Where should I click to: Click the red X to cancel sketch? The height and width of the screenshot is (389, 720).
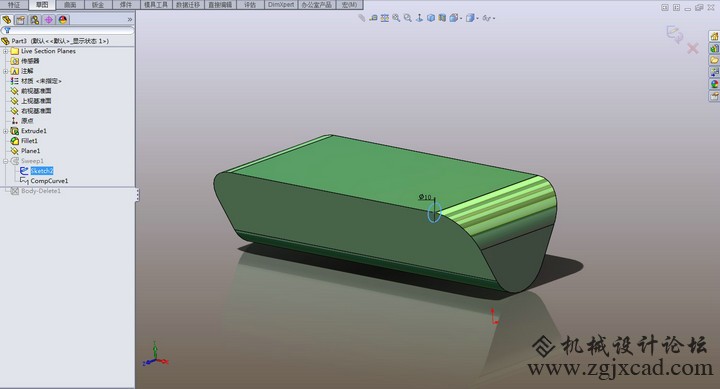693,48
